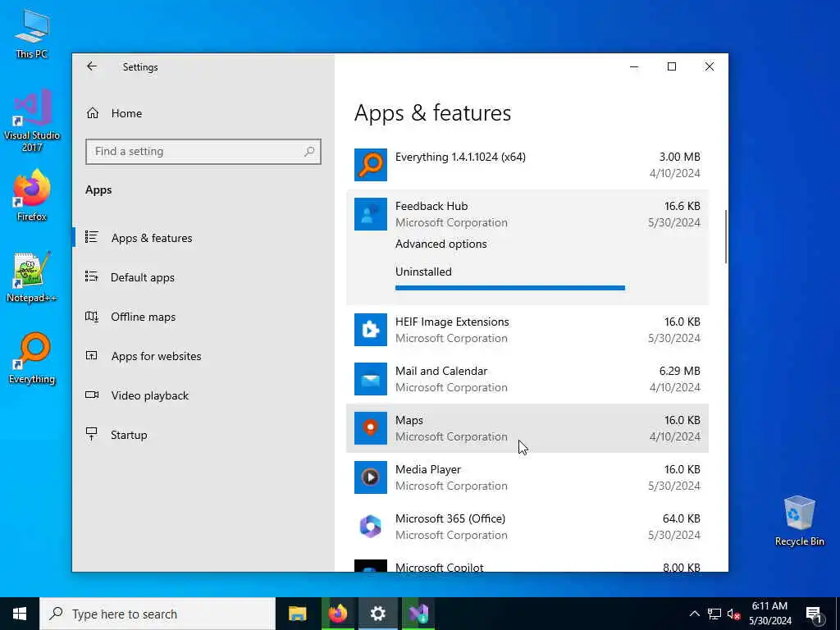This screenshot has width=840, height=630.
Task: Open Startup settings
Action: tap(129, 435)
